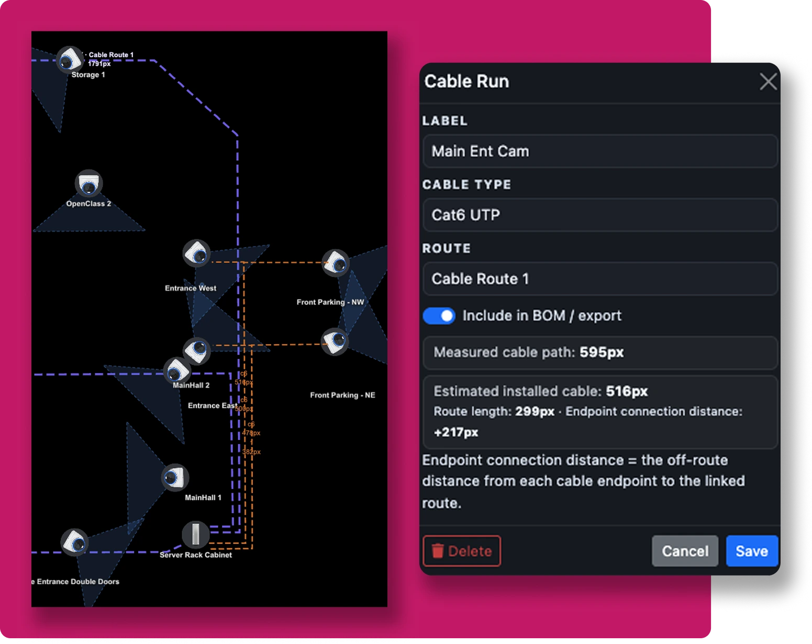Screen dimensions: 812x644
Task: Select the Front Parking - NW camera icon
Action: pos(336,263)
